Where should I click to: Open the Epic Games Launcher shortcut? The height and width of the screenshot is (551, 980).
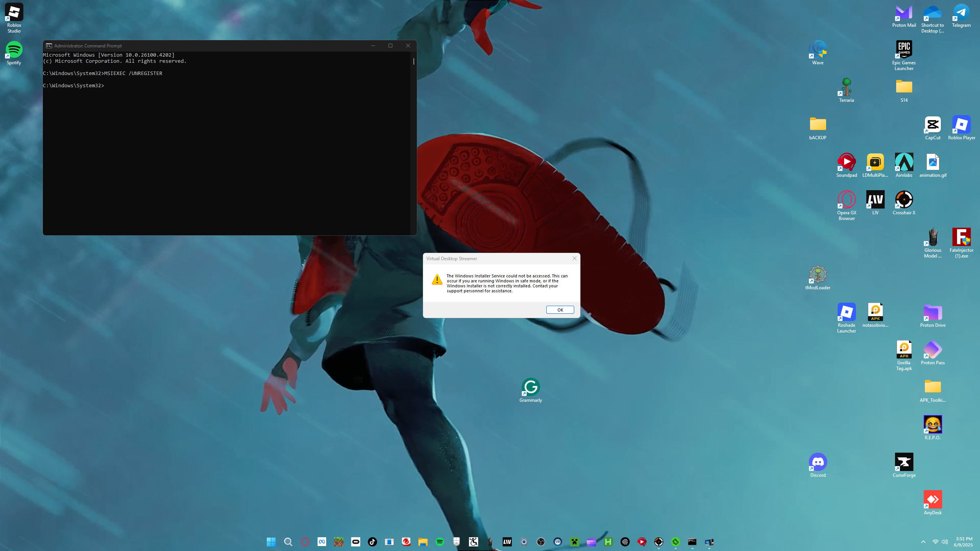(x=904, y=50)
